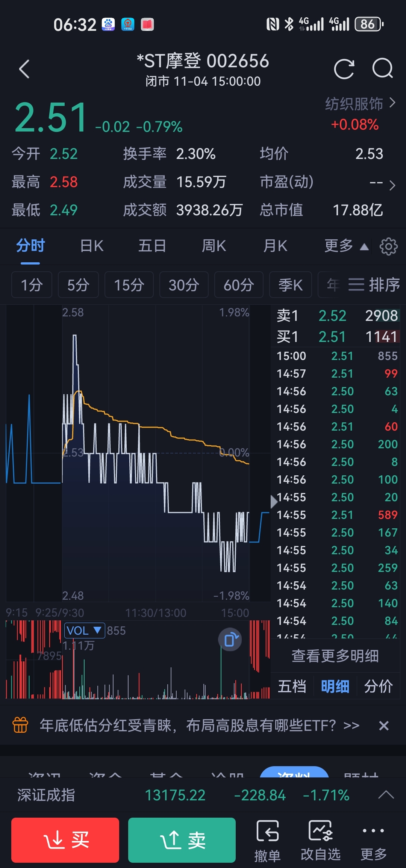406x868 pixels.
Task: Tap the battery indicator in status bar
Action: coord(369,24)
